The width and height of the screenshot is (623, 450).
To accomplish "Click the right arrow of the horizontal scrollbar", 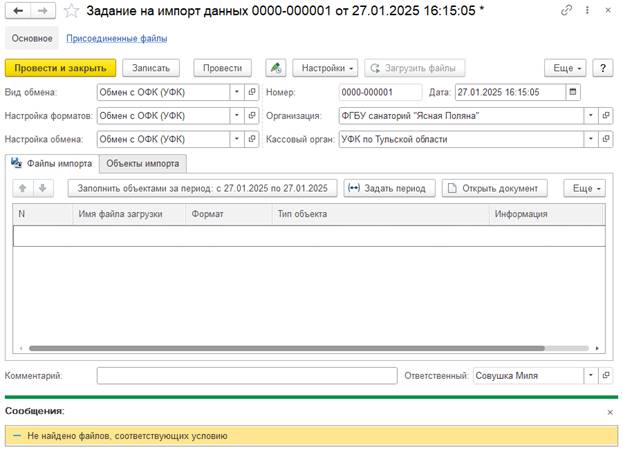I will 597,348.
